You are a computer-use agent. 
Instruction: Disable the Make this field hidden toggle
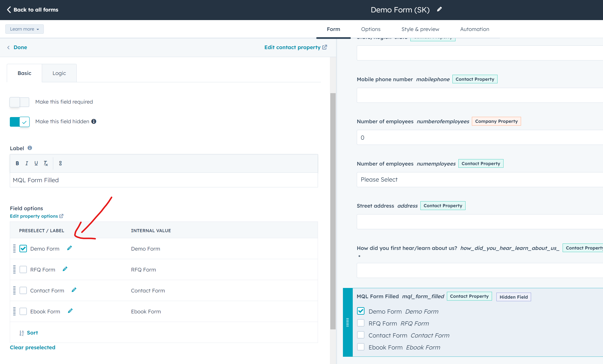[x=19, y=122]
